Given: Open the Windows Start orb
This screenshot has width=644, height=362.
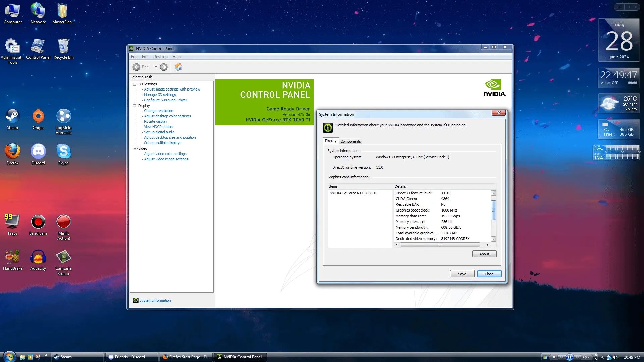Looking at the screenshot, I should [x=9, y=356].
